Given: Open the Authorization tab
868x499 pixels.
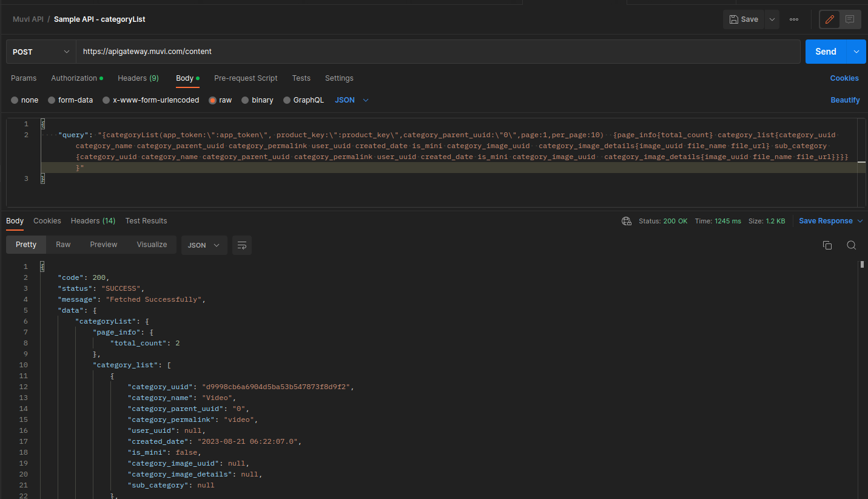Looking at the screenshot, I should tap(77, 78).
